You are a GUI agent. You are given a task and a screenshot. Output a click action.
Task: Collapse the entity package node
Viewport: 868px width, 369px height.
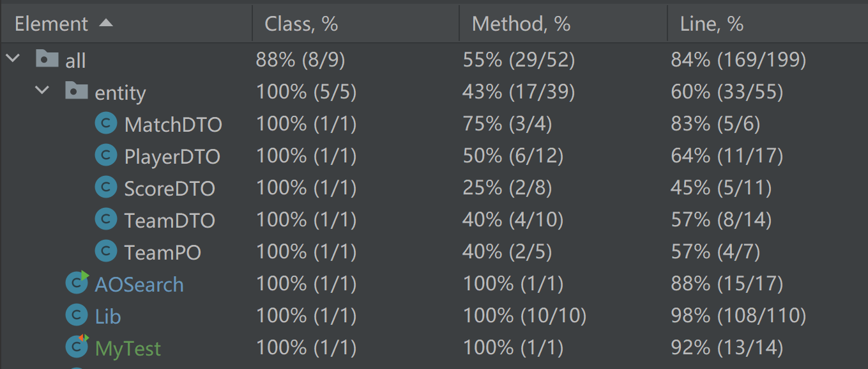click(x=42, y=91)
